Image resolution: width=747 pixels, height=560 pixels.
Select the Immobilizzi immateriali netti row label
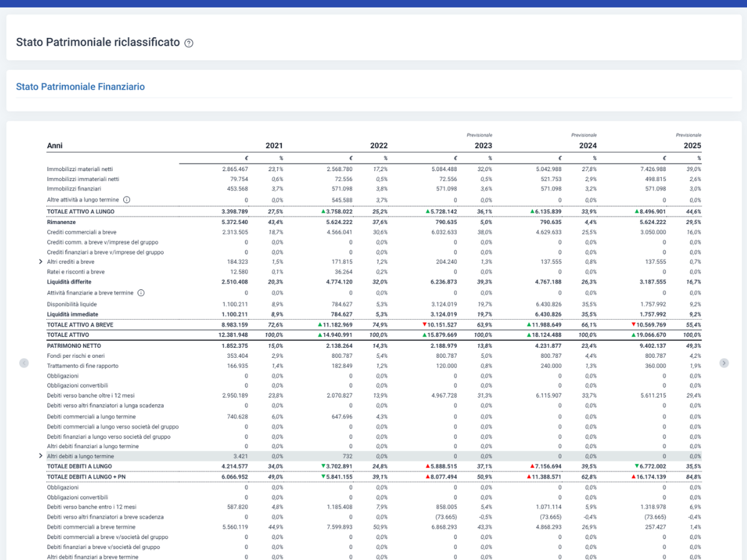point(83,179)
